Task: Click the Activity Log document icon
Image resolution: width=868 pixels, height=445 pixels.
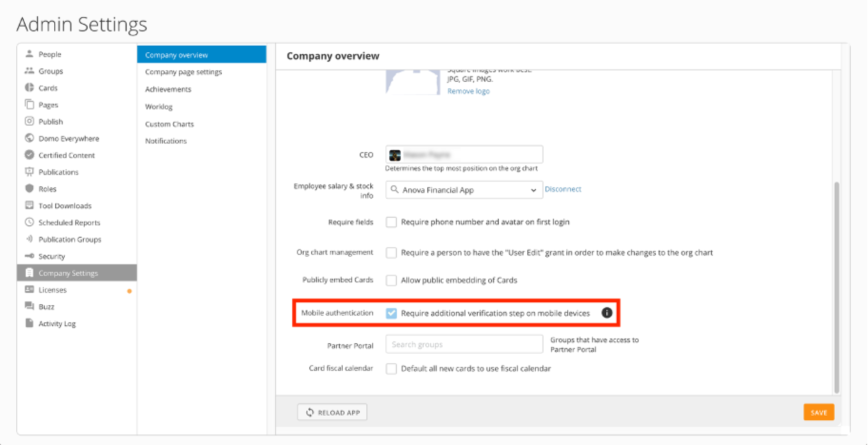Action: [30, 323]
